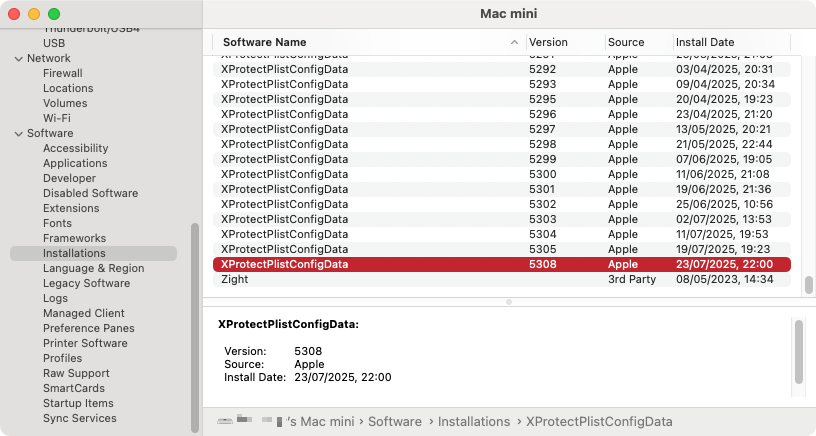Open Fonts in sidebar
Viewport: 816px width, 436px height.
57,223
